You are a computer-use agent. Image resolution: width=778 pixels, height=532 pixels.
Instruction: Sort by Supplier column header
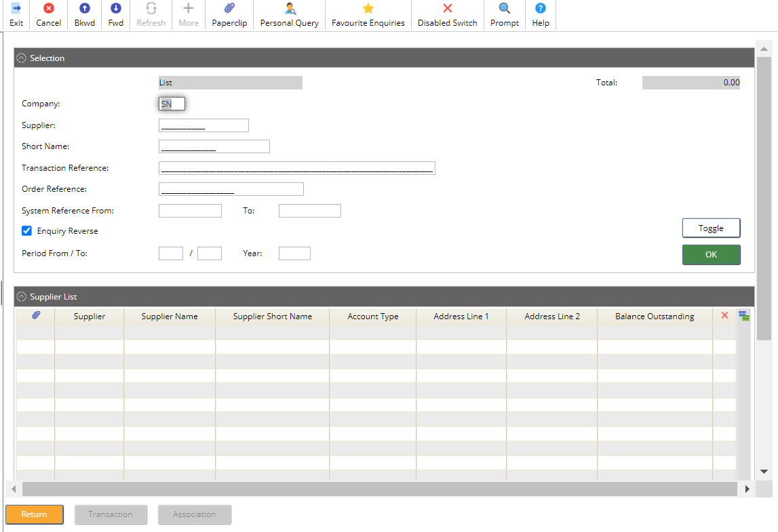click(90, 316)
